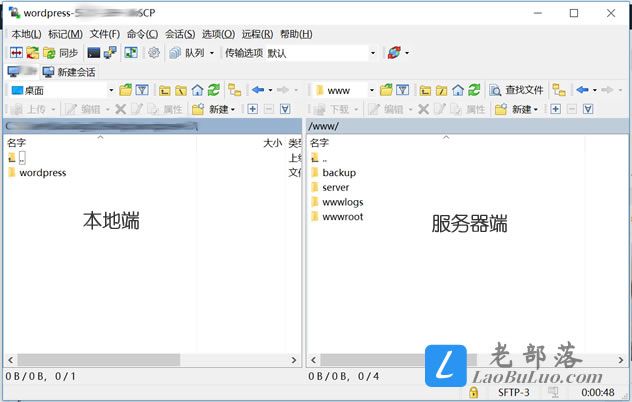This screenshot has height=402, width=632.
Task: Click the remote filter icon
Action: [x=402, y=90]
